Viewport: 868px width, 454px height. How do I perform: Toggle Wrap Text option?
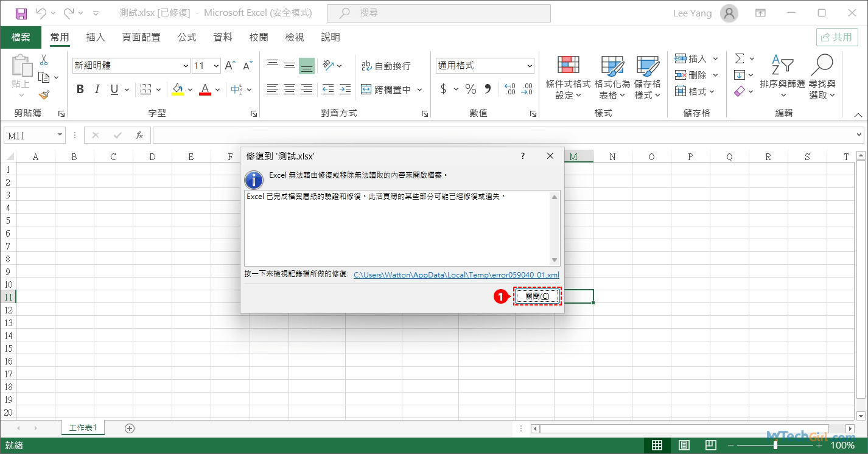pyautogui.click(x=386, y=66)
